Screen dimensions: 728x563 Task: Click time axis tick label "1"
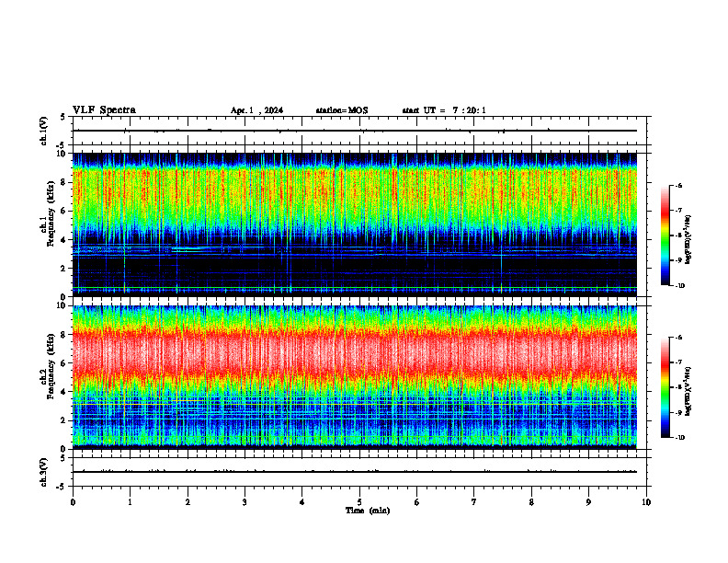pyautogui.click(x=130, y=502)
